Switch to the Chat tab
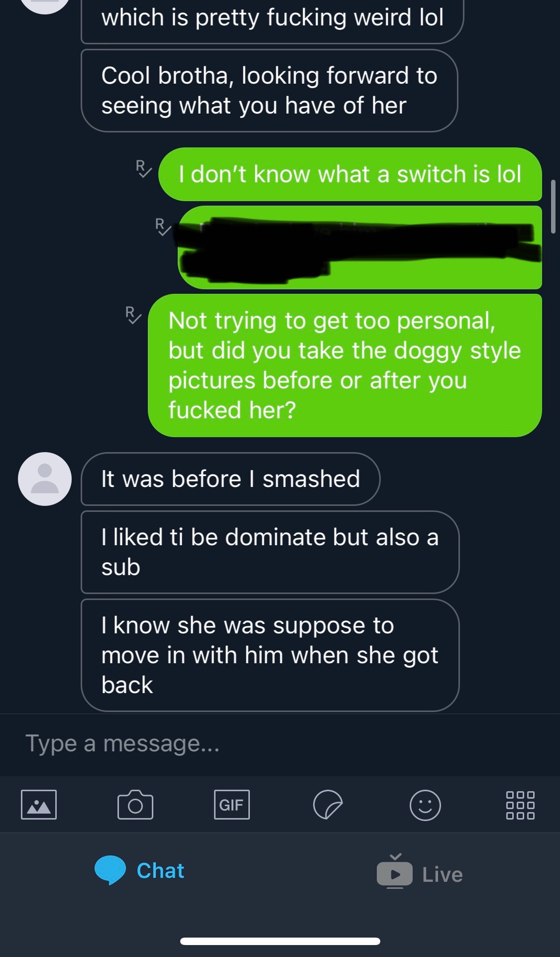Image resolution: width=560 pixels, height=957 pixels. pyautogui.click(x=160, y=870)
